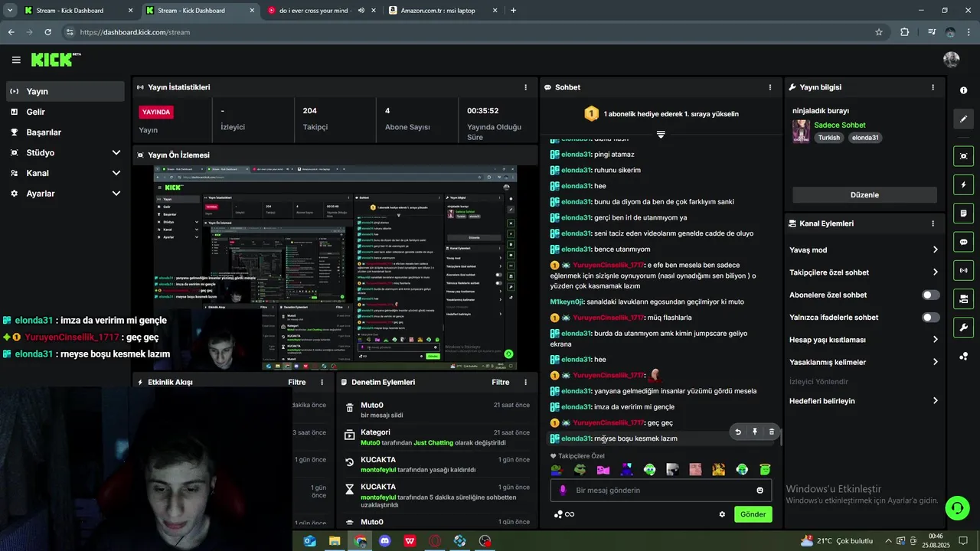Click the Düzenle button in Yayın bilgisi
Viewport: 980px width, 551px height.
pos(864,195)
